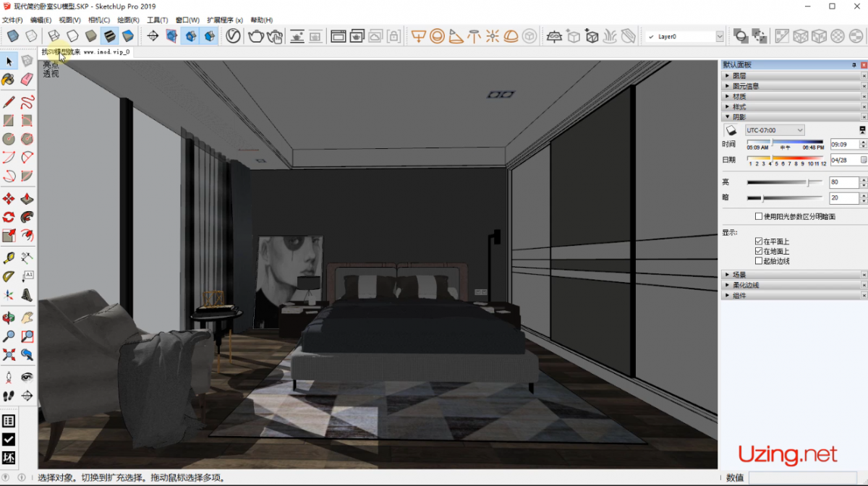Choose the Orbit camera tool
This screenshot has height=486, width=868.
[x=9, y=317]
